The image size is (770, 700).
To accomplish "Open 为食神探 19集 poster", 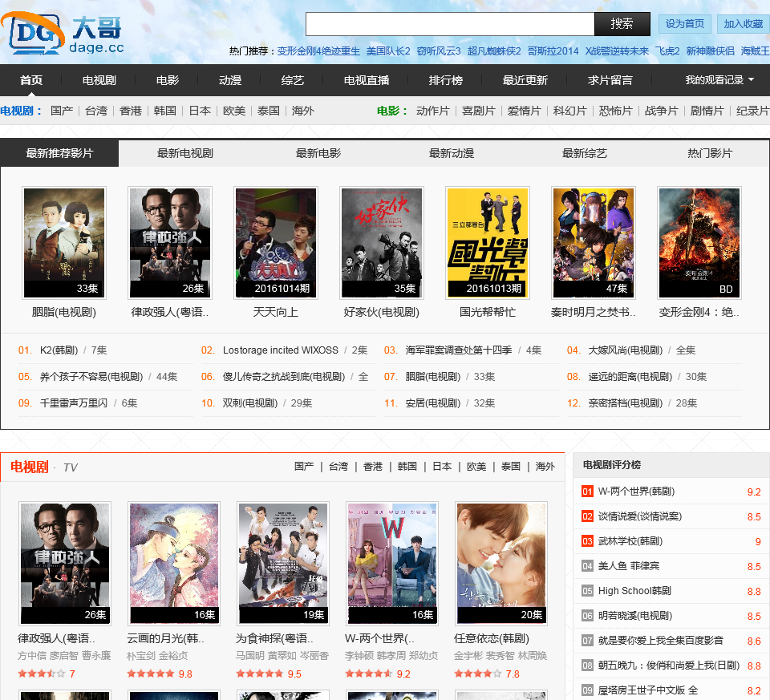I will [283, 564].
